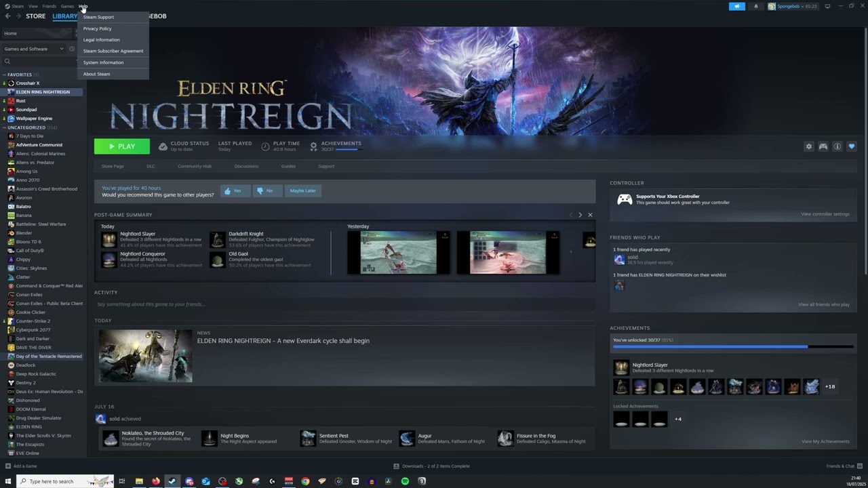Click the achievements progress bar

coord(733,346)
